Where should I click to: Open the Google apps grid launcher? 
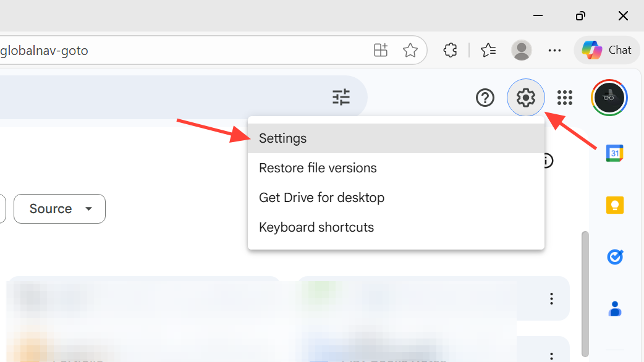pyautogui.click(x=565, y=98)
